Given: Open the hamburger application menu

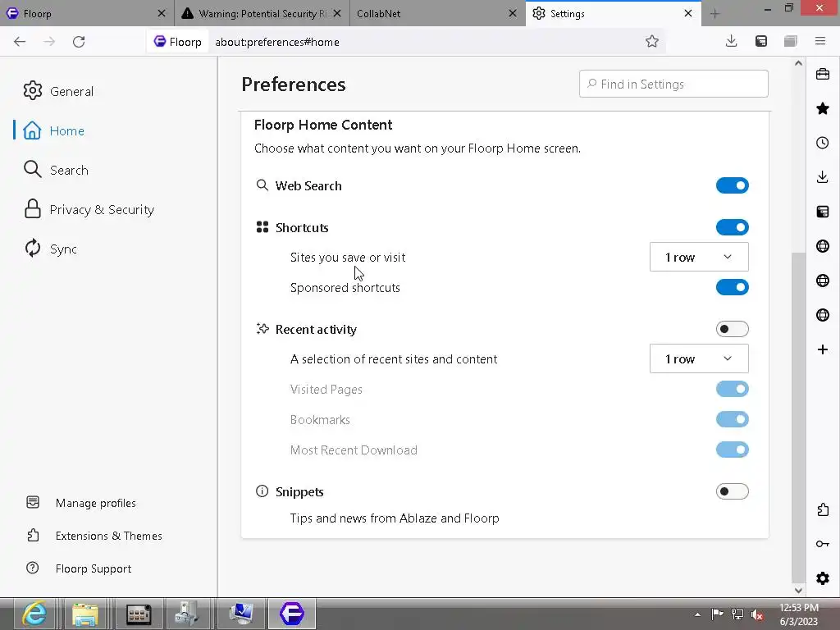Looking at the screenshot, I should pos(820,41).
